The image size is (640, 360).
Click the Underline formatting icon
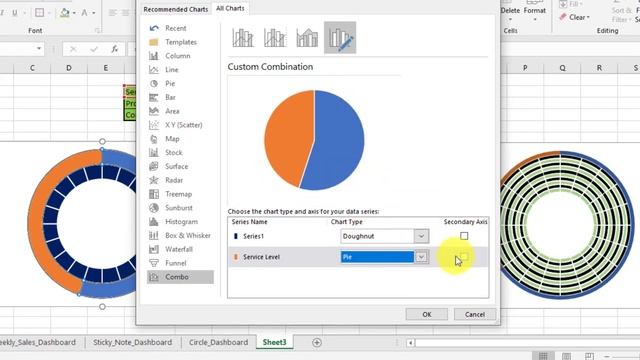(x=15, y=13)
